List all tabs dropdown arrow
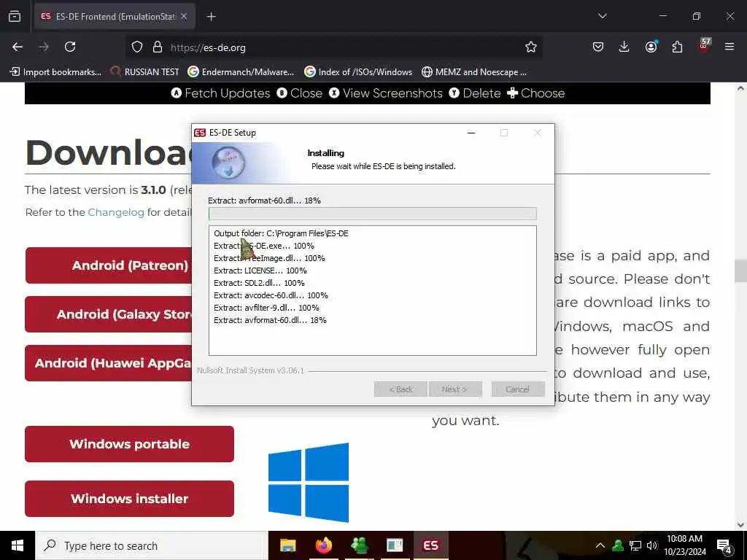Screen dimensions: 747x560 click(x=602, y=16)
